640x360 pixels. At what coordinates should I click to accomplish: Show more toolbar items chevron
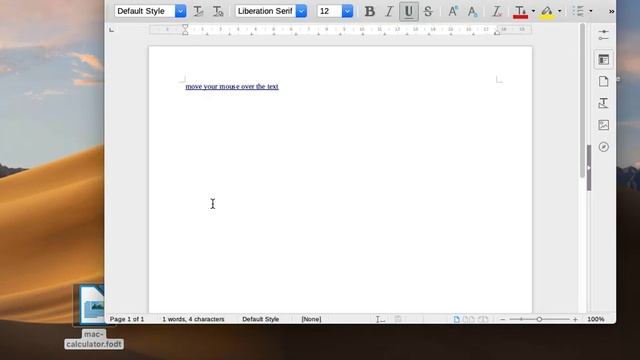(x=611, y=11)
